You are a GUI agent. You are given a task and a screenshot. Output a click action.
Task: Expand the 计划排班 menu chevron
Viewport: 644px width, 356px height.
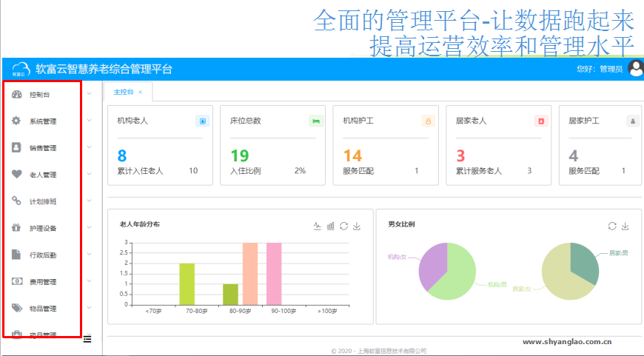89,201
